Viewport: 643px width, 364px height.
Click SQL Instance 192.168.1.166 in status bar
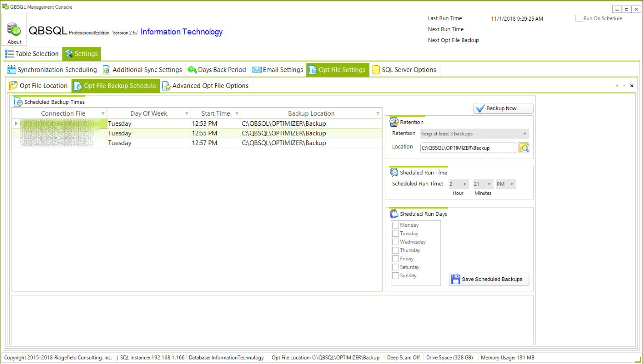pyautogui.click(x=152, y=358)
